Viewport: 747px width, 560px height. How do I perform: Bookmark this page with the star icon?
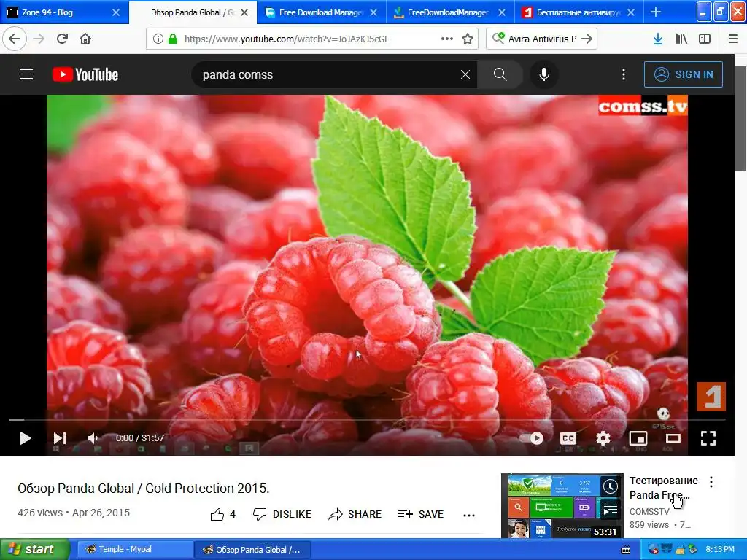pyautogui.click(x=468, y=39)
